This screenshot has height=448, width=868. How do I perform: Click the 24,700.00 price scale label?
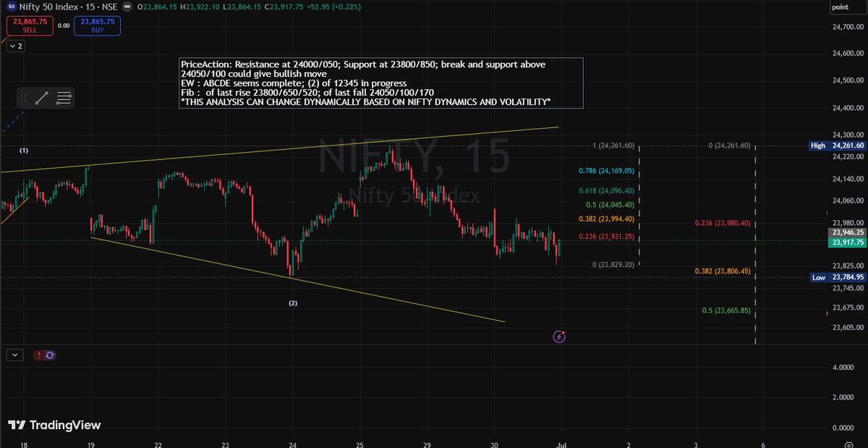tap(848, 28)
